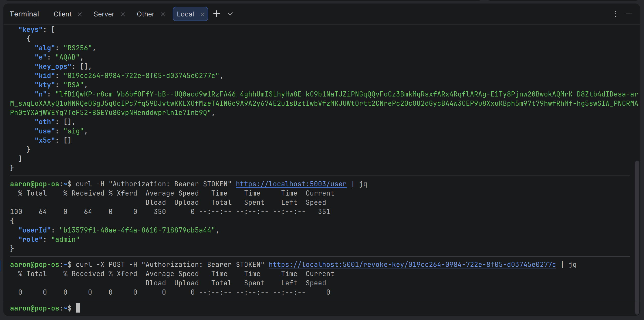Hide the Terminal tool window
Viewport: 644px width, 320px height.
tap(629, 14)
